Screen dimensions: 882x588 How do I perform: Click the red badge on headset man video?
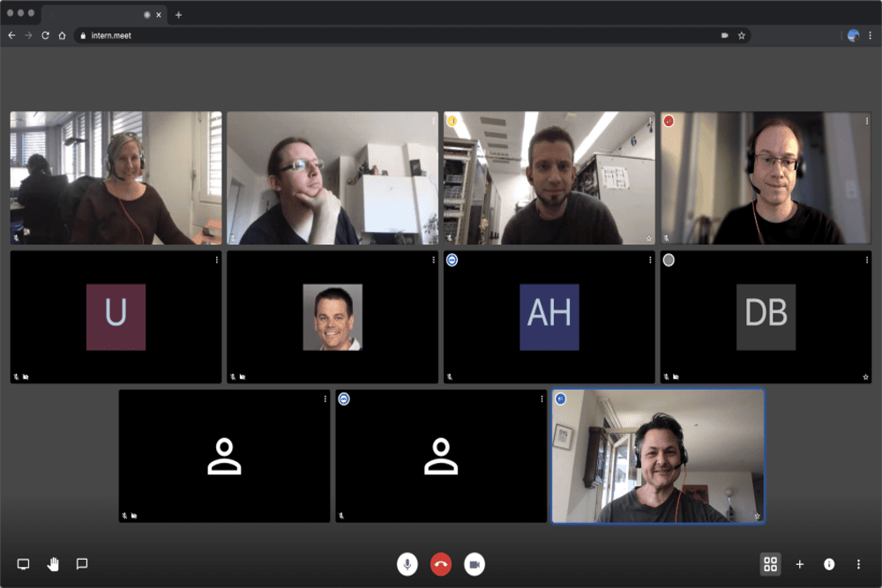tap(669, 121)
